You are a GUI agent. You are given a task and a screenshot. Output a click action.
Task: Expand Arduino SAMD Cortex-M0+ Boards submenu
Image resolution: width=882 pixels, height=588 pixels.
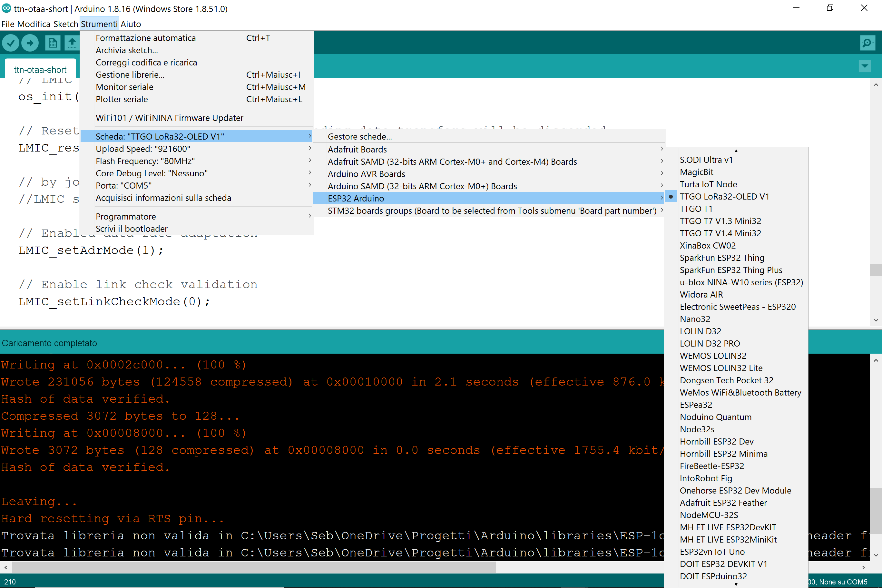[x=489, y=186]
